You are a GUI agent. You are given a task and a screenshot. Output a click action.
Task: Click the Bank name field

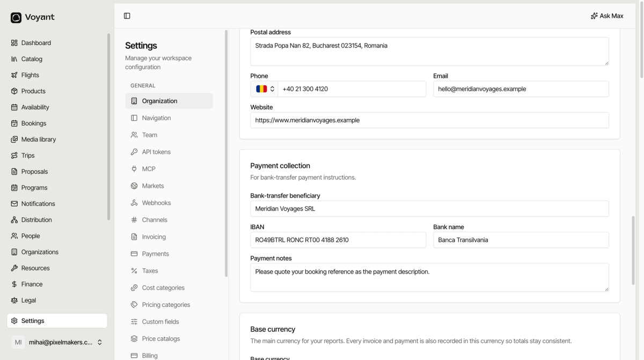(x=521, y=240)
